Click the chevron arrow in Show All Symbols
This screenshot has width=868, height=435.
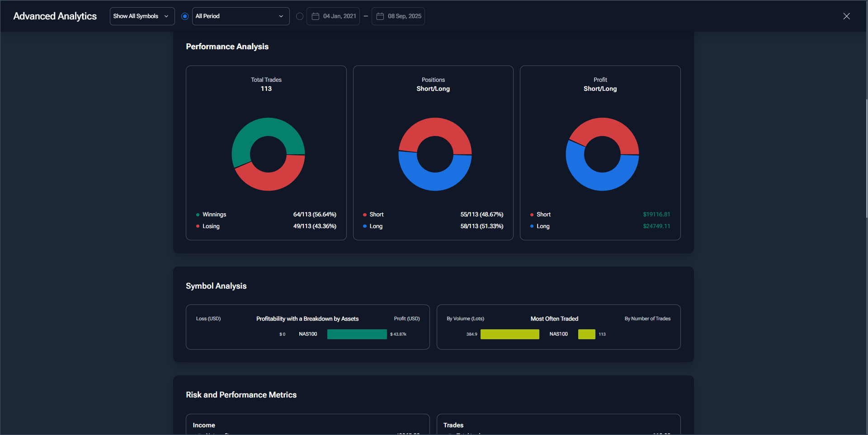pos(166,16)
